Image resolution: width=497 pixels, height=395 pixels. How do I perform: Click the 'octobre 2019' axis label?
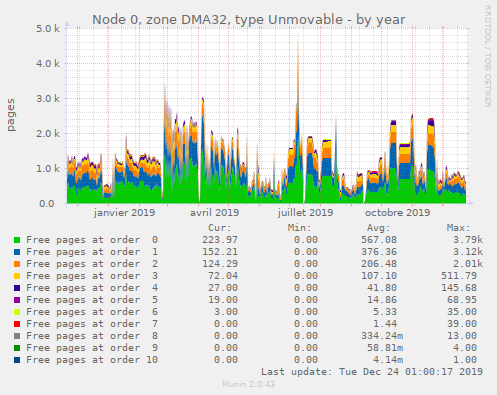(397, 213)
